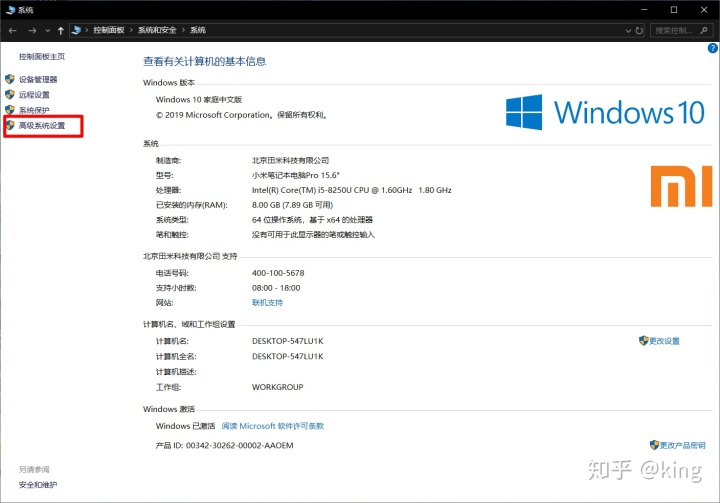Select support hours 08:00 - 18:00
Image resolution: width=720 pixels, height=503 pixels.
click(x=276, y=288)
